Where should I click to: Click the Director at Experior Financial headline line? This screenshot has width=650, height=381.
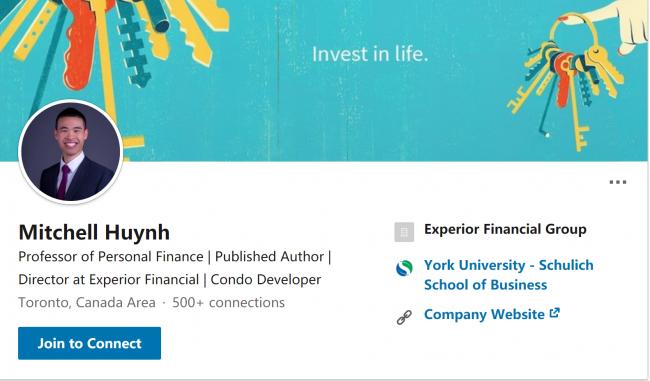109,279
